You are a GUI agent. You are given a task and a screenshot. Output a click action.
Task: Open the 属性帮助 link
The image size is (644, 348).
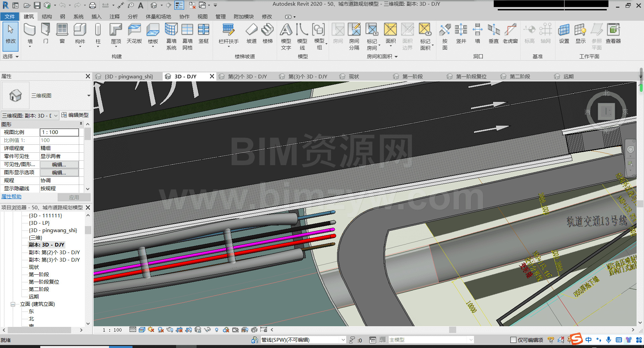click(11, 197)
